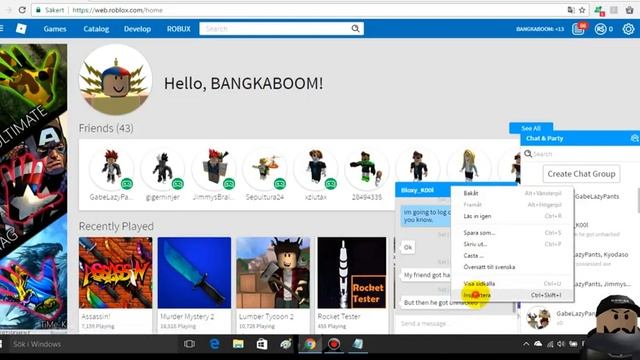Open friend 28494335 avatar
The height and width of the screenshot is (360, 640).
[x=367, y=167]
